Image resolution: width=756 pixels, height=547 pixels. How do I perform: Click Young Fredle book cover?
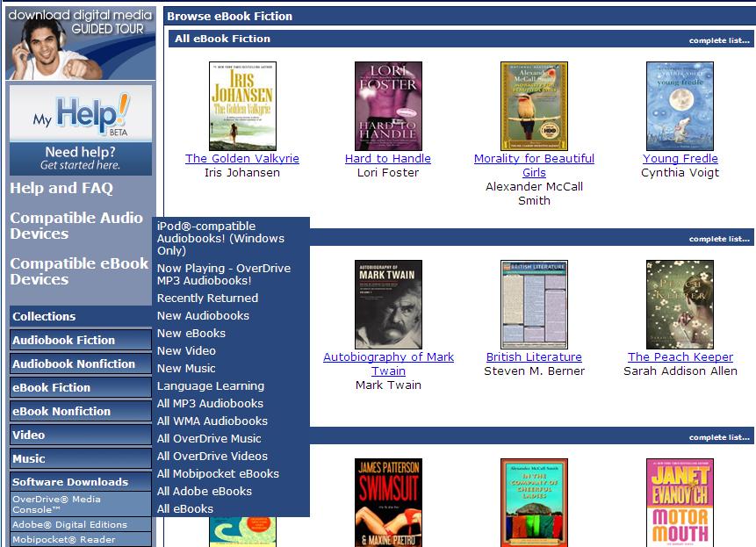(x=680, y=106)
